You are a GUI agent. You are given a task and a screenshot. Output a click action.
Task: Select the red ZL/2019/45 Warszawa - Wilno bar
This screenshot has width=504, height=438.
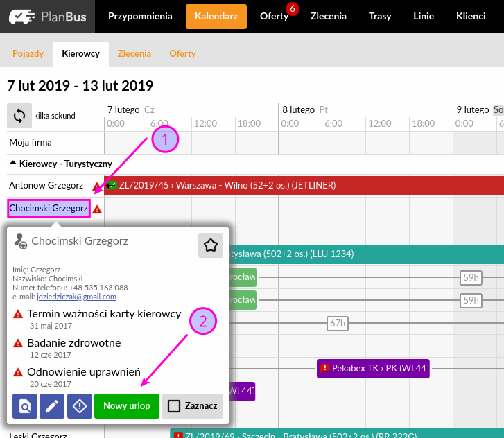tap(305, 186)
